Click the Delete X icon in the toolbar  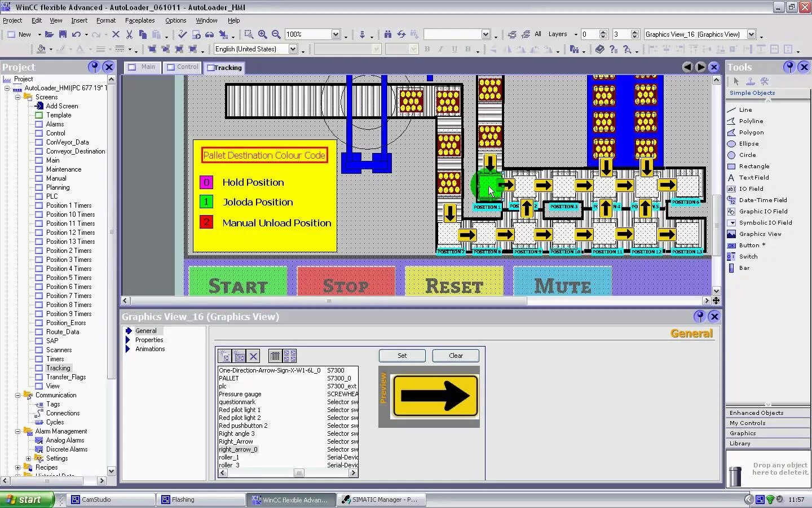tap(116, 34)
